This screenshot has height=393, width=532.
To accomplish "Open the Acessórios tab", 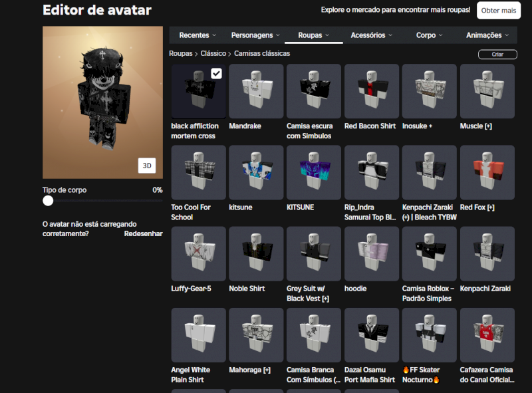I will pyautogui.click(x=371, y=35).
